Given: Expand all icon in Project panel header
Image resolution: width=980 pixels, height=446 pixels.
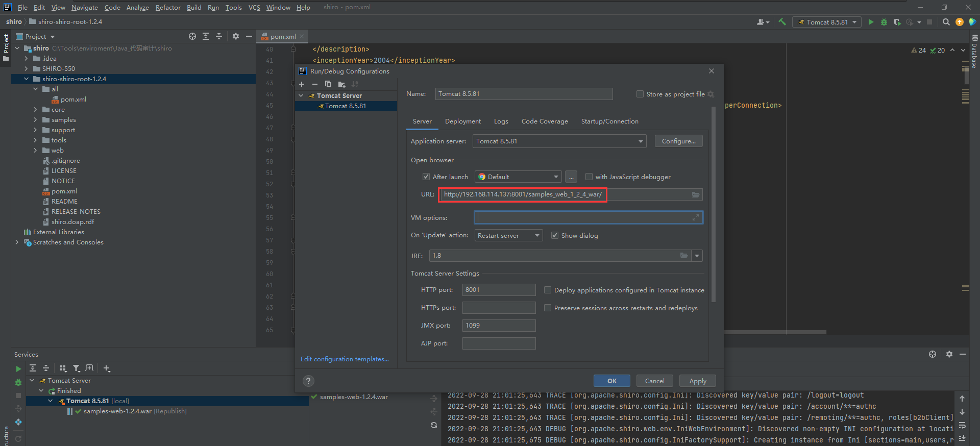Looking at the screenshot, I should click(206, 36).
